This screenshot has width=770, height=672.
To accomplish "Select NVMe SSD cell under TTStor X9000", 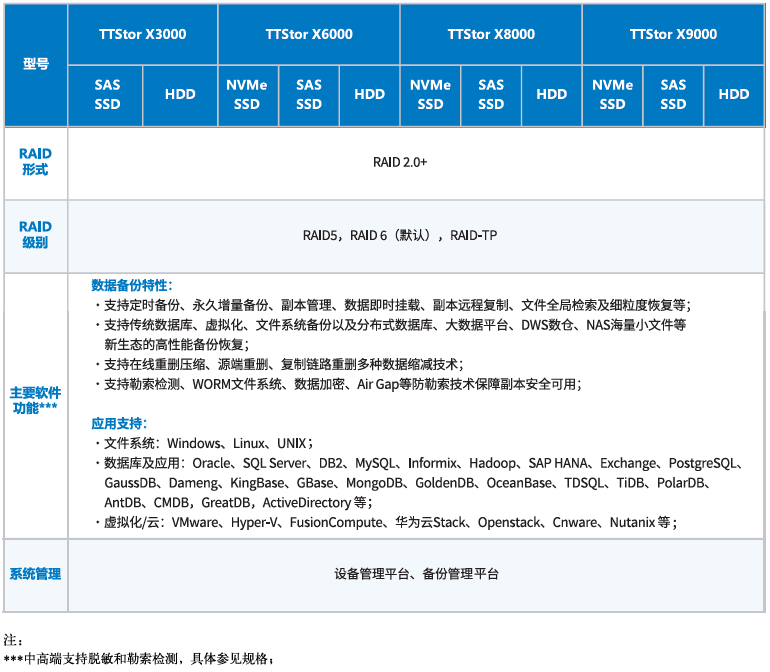I will [612, 95].
